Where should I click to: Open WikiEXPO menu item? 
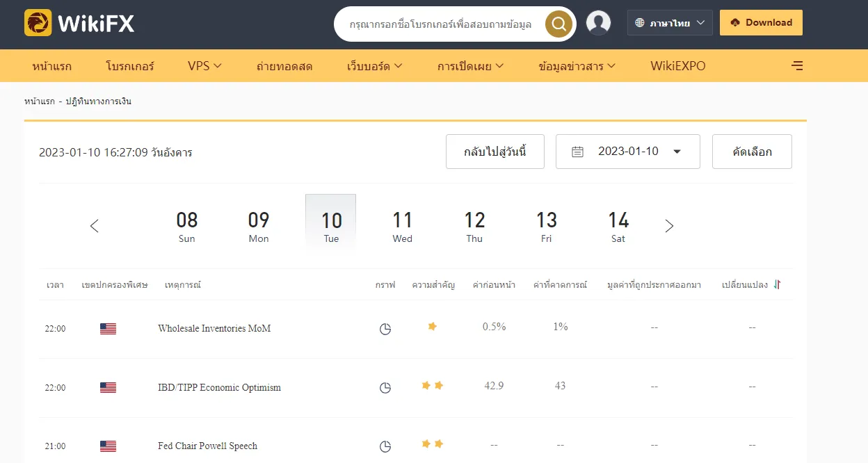(x=678, y=66)
